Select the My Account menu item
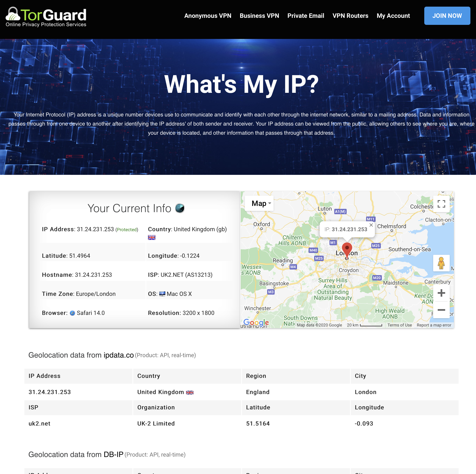 393,16
